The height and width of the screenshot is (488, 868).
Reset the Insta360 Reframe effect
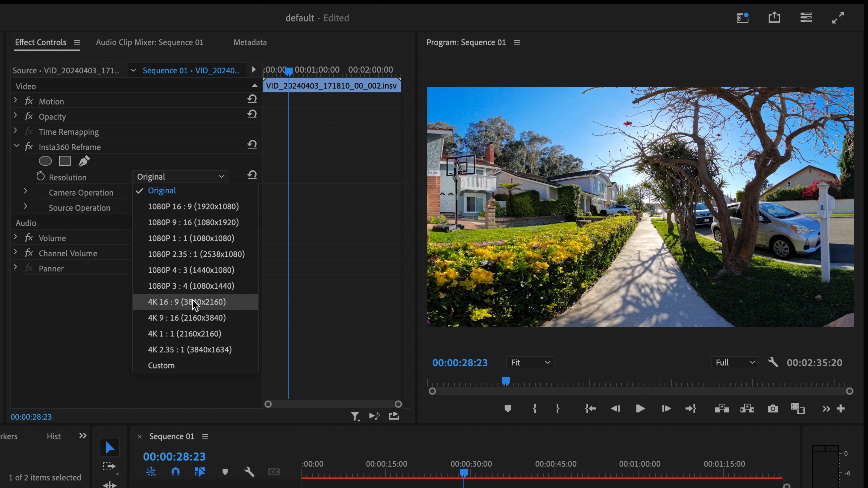click(x=252, y=144)
